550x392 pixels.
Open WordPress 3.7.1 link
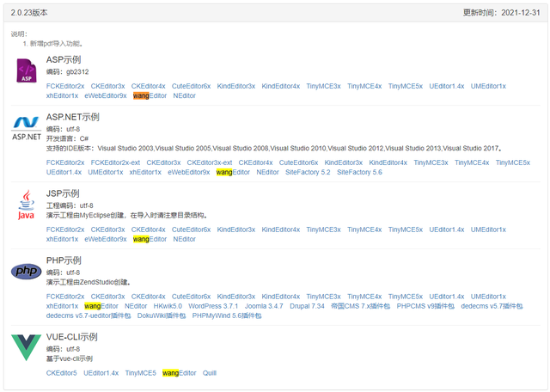click(x=213, y=306)
